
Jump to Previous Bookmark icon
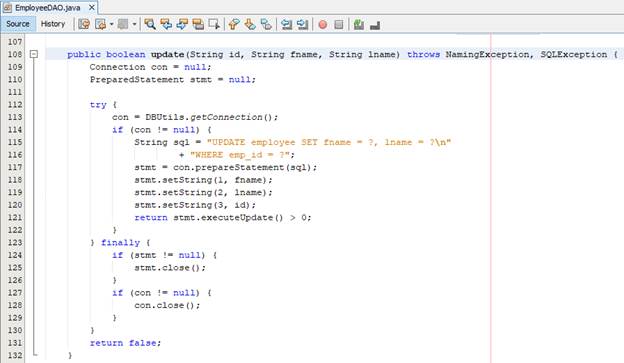point(234,25)
